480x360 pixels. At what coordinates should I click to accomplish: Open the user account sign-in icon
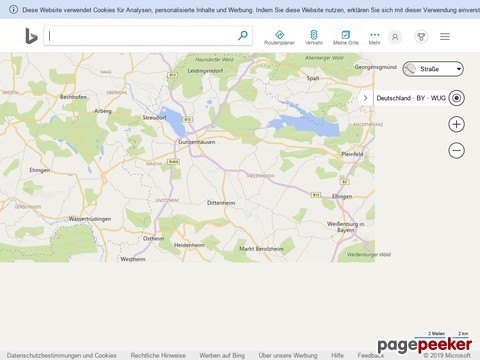tap(395, 37)
